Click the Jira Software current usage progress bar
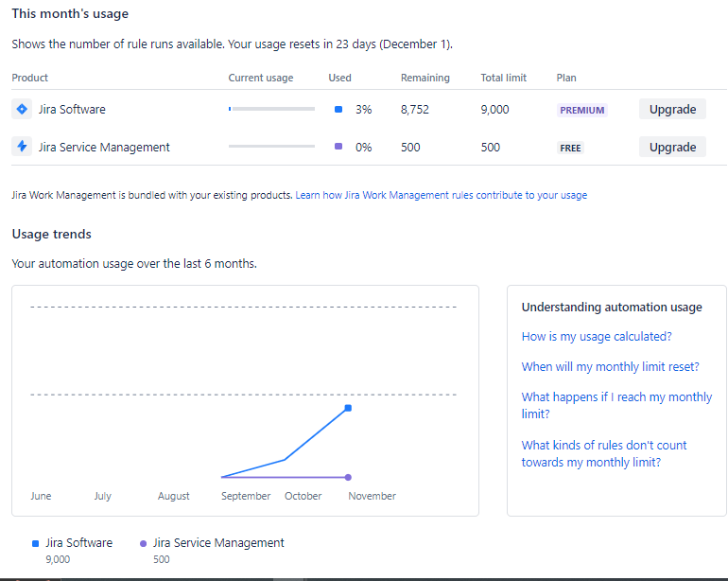 point(271,109)
